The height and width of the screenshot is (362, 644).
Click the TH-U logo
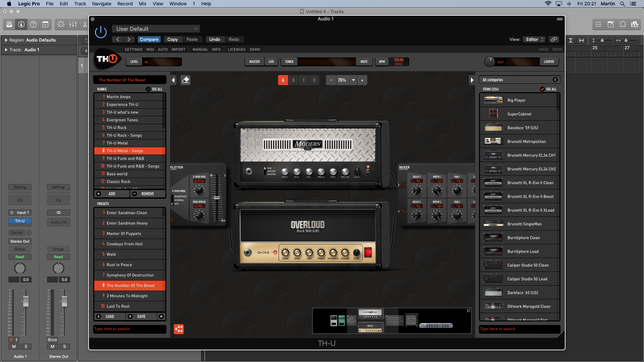point(107,59)
